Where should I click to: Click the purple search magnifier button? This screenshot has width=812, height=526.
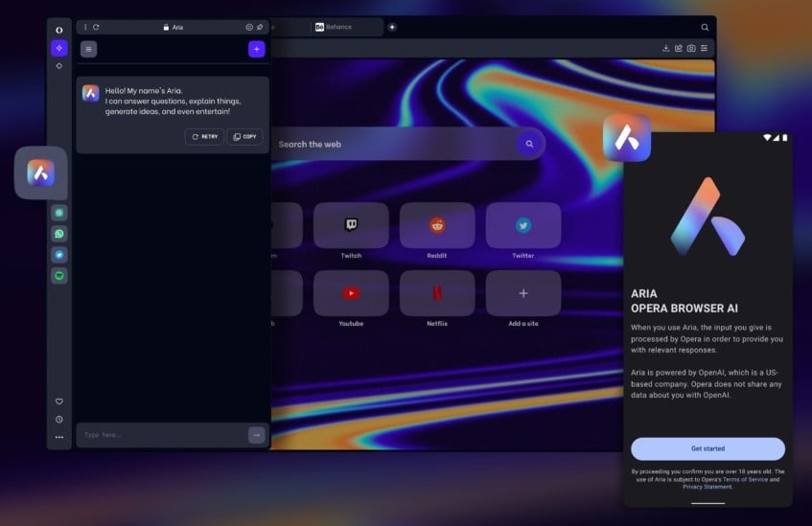click(529, 144)
